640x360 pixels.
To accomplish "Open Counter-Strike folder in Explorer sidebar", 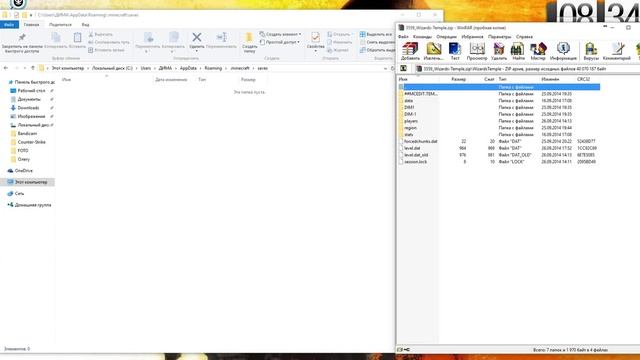I will [x=31, y=142].
